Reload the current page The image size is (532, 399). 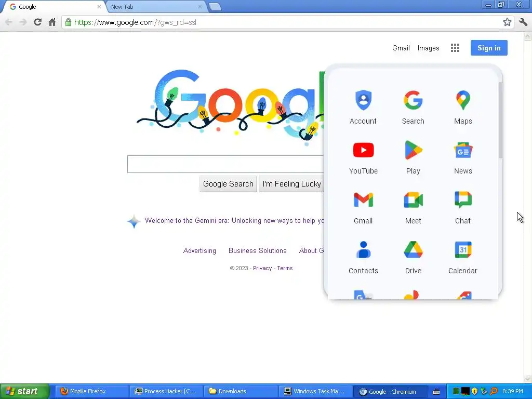tap(37, 22)
